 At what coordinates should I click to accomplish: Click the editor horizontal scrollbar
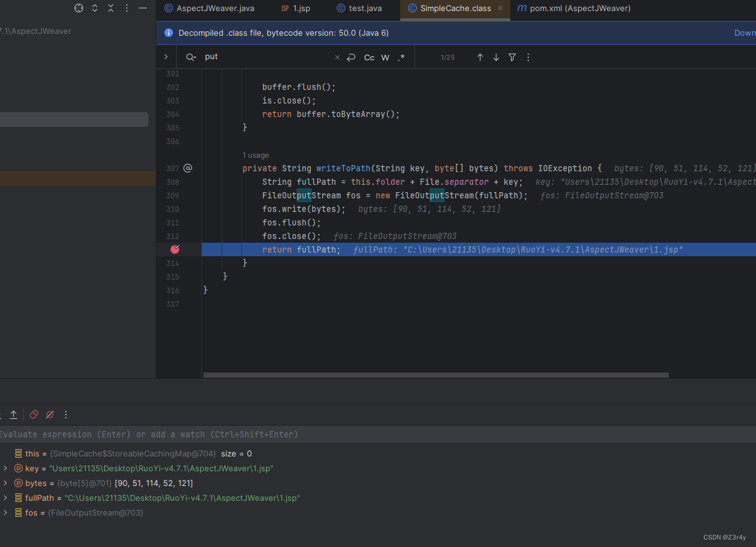(436, 375)
